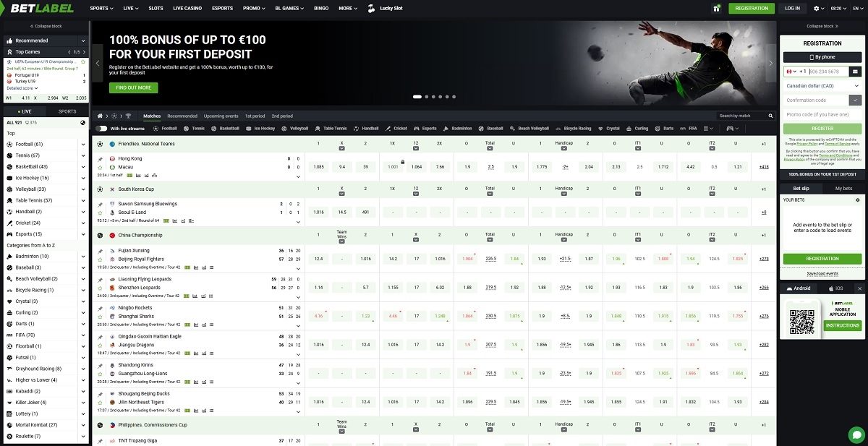Toggle the With live streams switch
The height and width of the screenshot is (446, 868).
click(101, 128)
